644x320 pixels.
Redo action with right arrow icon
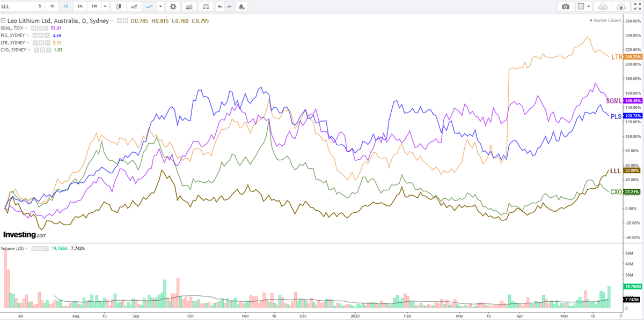tap(229, 6)
